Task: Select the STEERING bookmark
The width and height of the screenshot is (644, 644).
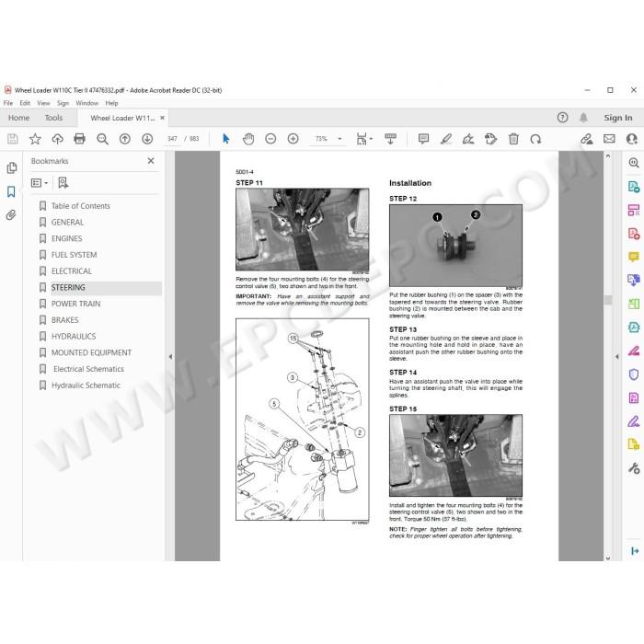Action: pos(68,287)
